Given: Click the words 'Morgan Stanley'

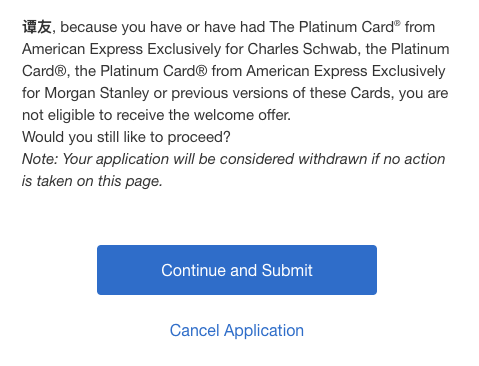Looking at the screenshot, I should (97, 93).
